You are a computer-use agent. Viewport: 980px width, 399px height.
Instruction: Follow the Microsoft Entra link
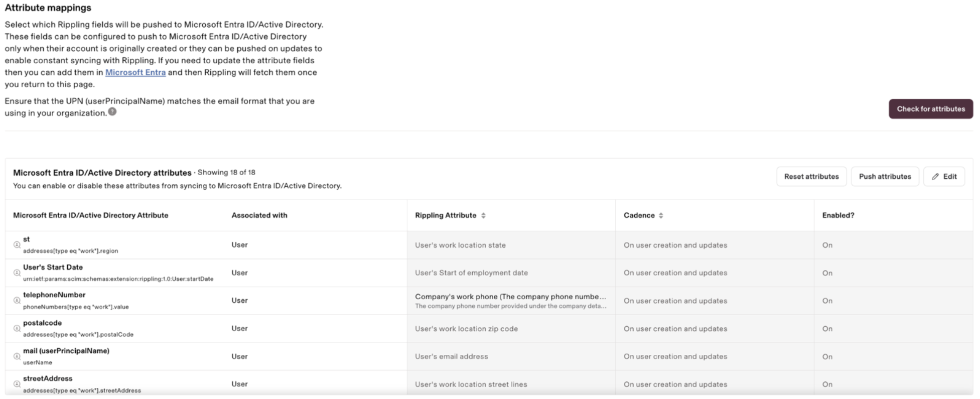[x=135, y=72]
